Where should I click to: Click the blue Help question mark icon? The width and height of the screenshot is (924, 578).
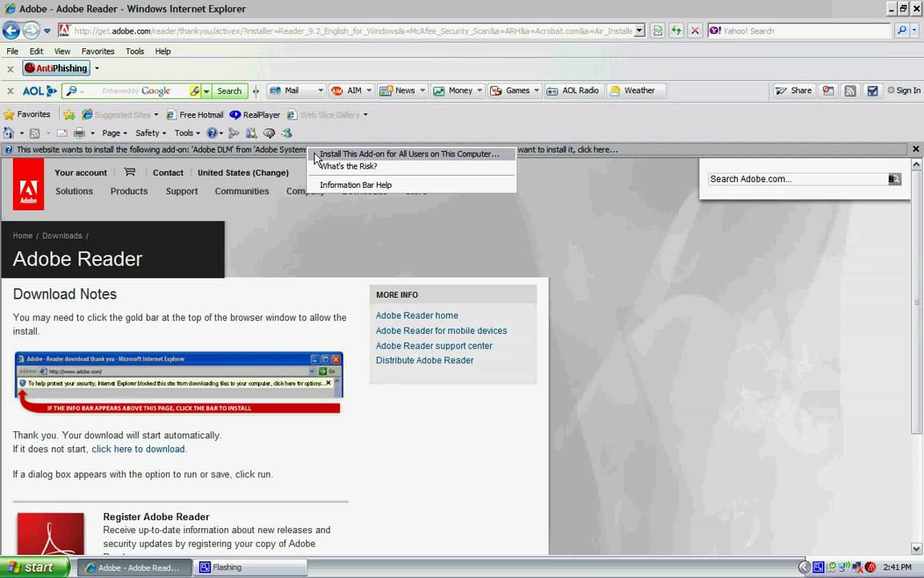point(212,133)
